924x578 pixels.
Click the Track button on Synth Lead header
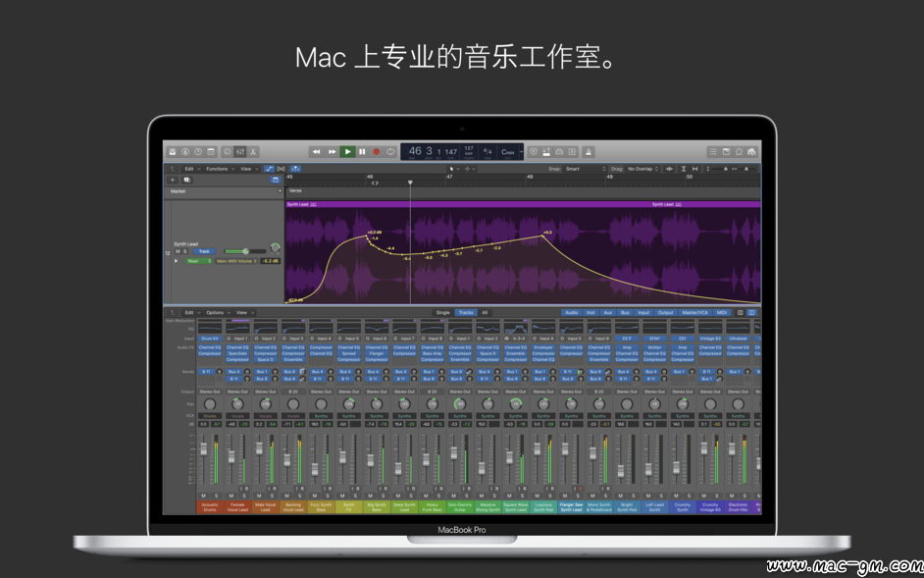tap(204, 251)
